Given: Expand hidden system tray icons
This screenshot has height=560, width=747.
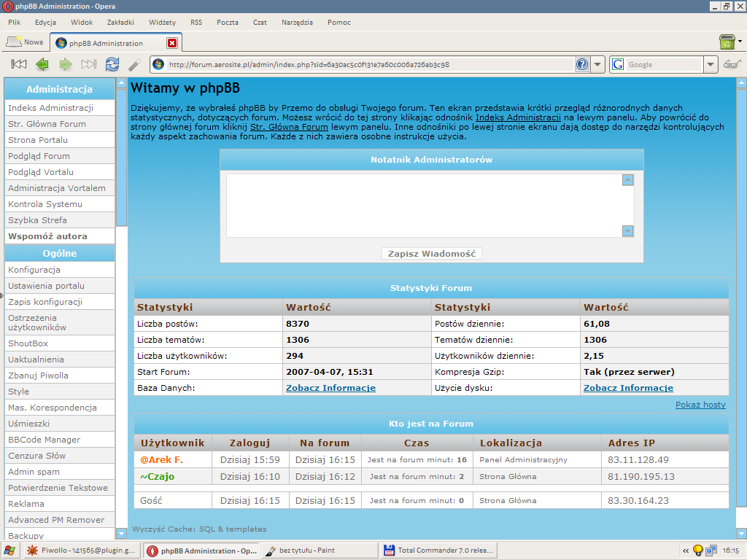Looking at the screenshot, I should 686,551.
